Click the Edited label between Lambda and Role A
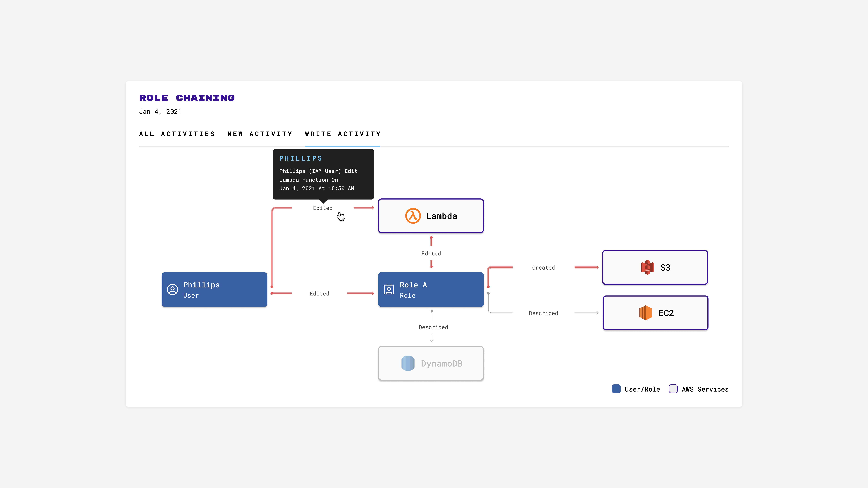Viewport: 868px width, 488px height. pos(431,253)
